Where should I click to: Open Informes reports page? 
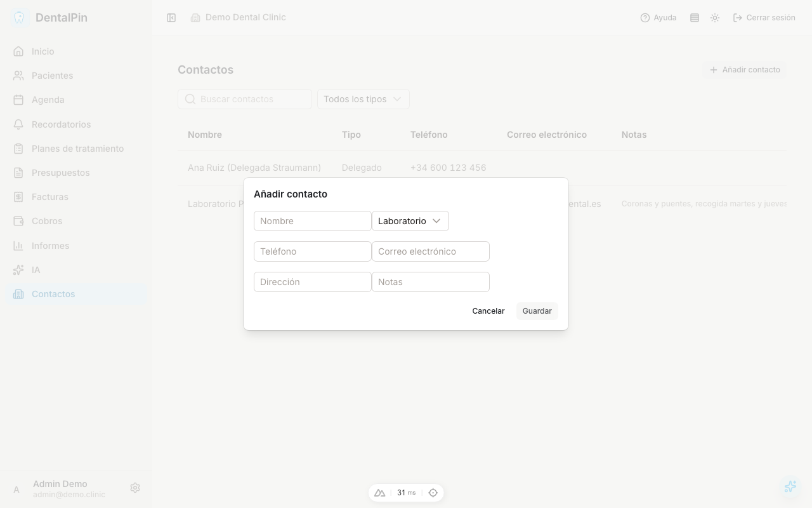click(x=76, y=246)
